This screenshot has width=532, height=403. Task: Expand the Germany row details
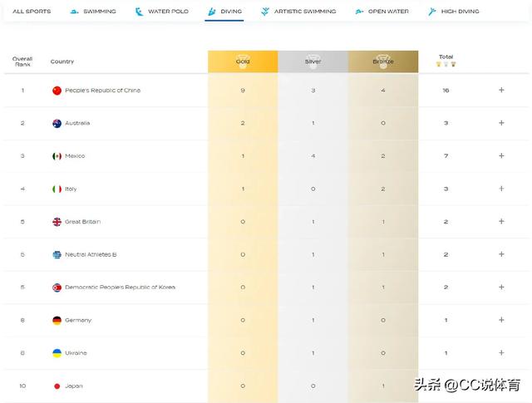click(501, 320)
